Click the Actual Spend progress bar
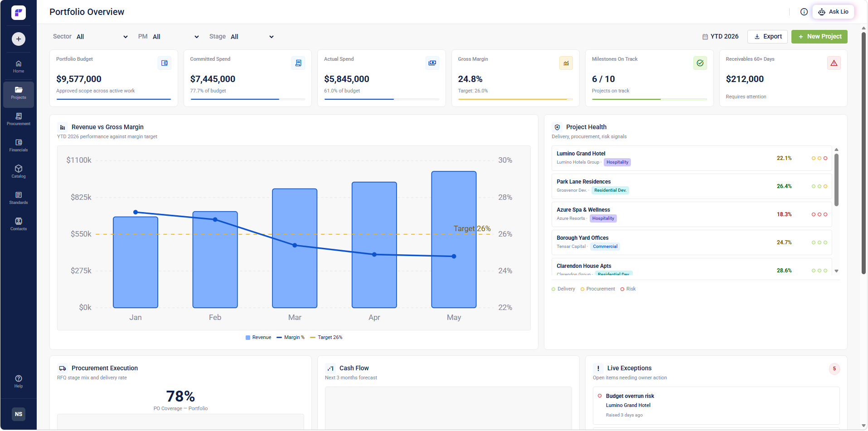The image size is (868, 431). click(382, 99)
